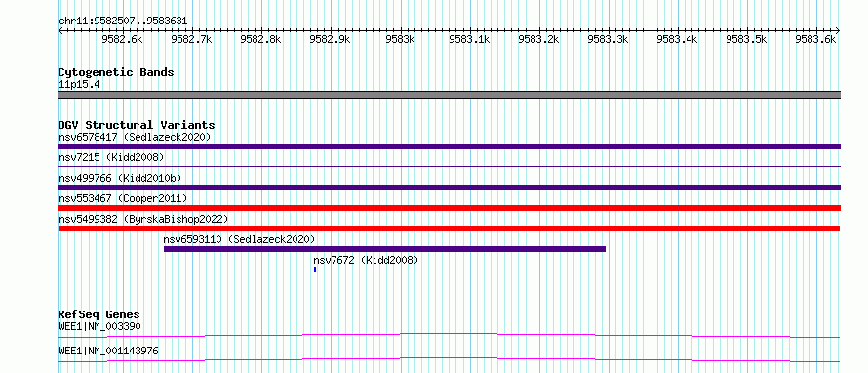Click the 9582.6k ruler tick label
Viewport: 868px width, 373px height.
(x=122, y=39)
